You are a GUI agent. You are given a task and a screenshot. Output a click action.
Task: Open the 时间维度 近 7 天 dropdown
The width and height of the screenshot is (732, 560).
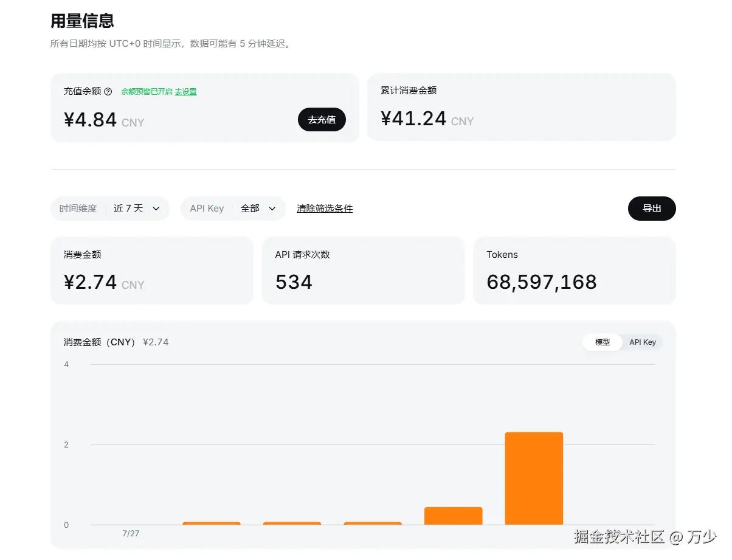[x=110, y=209]
